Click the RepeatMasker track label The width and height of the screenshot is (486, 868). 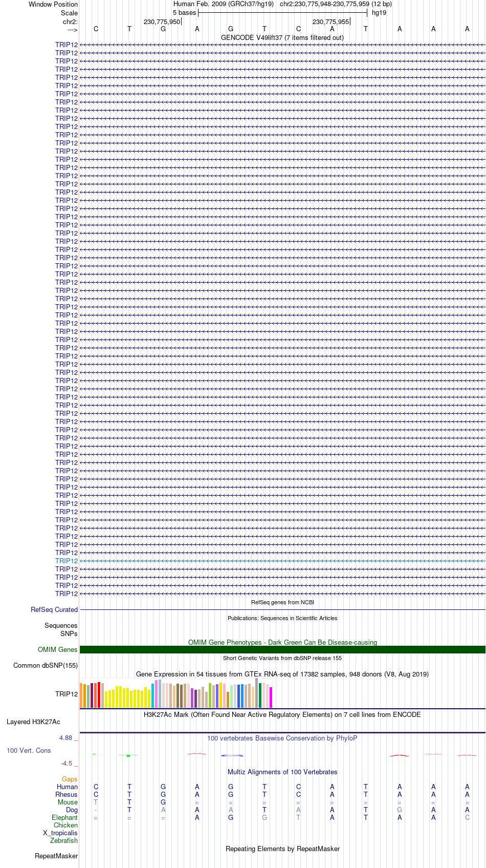(x=56, y=856)
